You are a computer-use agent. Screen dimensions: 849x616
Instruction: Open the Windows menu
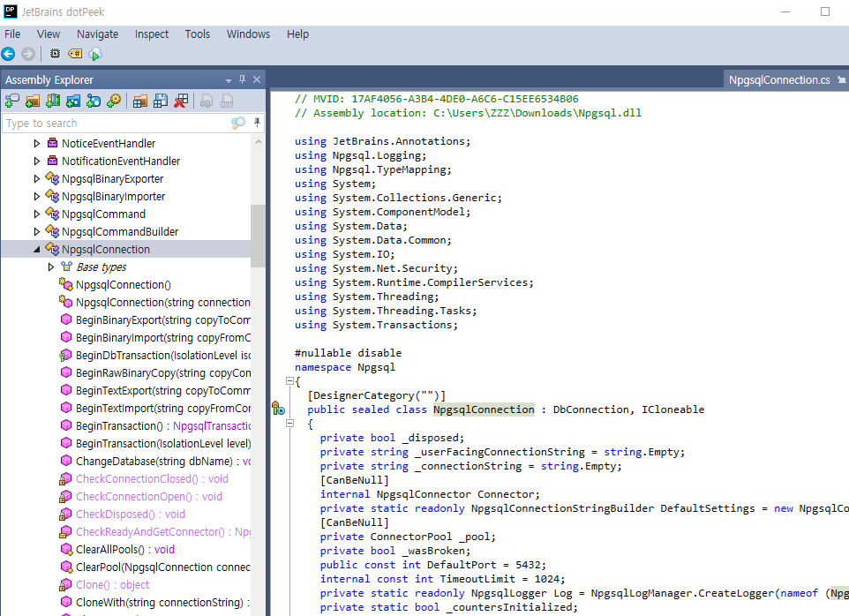[x=248, y=34]
